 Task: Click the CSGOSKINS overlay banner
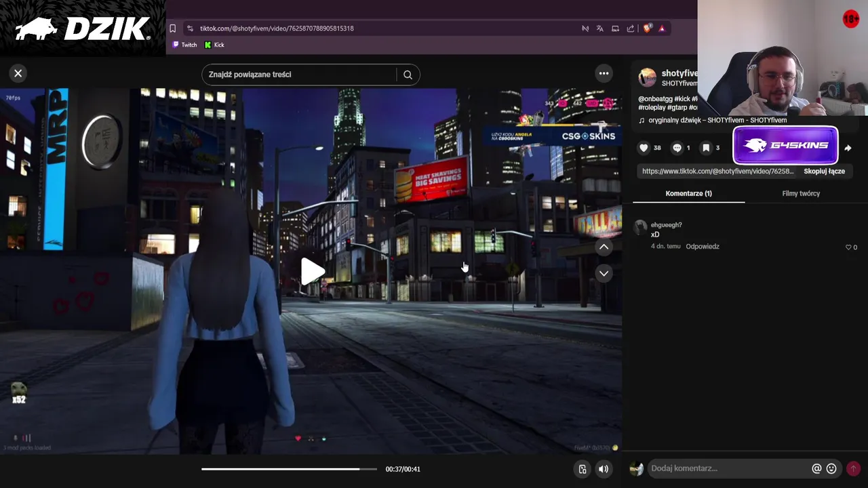point(553,136)
